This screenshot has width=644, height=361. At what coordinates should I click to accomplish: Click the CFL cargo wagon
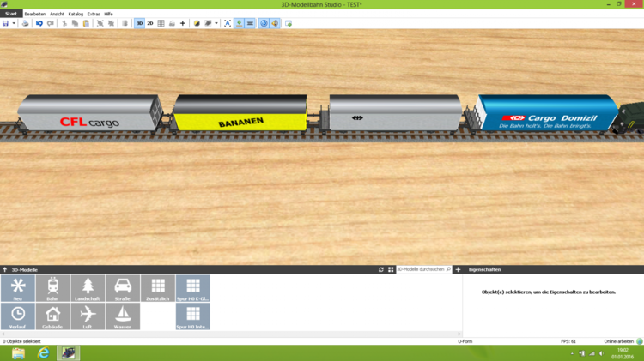[89, 114]
